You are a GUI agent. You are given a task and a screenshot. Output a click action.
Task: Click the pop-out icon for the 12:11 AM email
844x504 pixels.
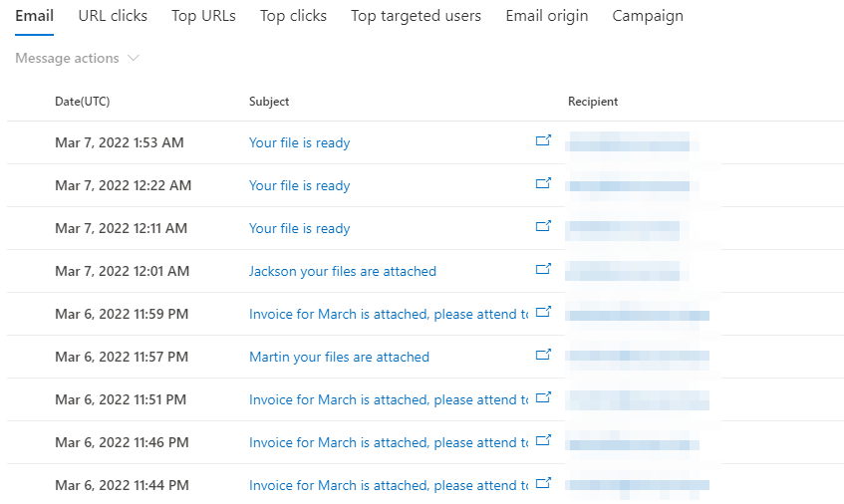pos(543,226)
